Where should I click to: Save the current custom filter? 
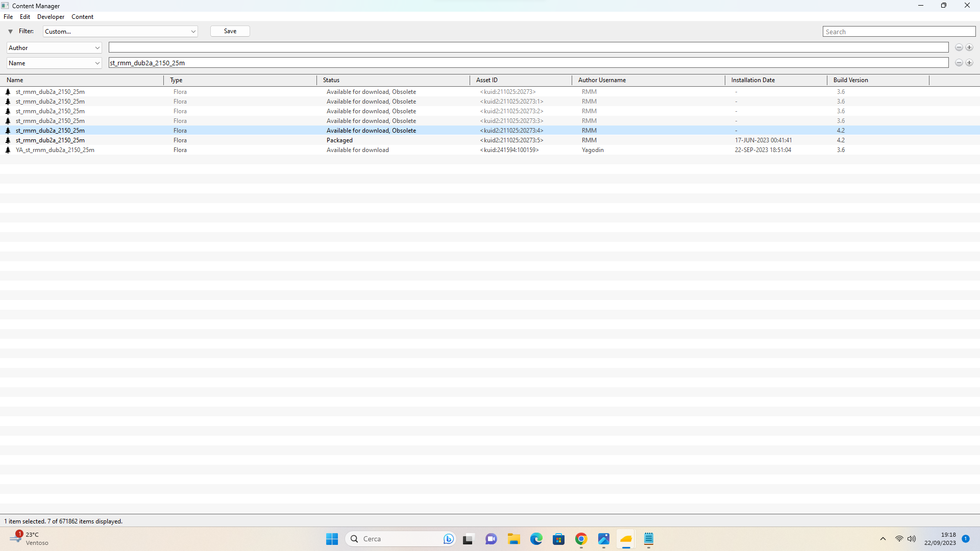pos(230,31)
